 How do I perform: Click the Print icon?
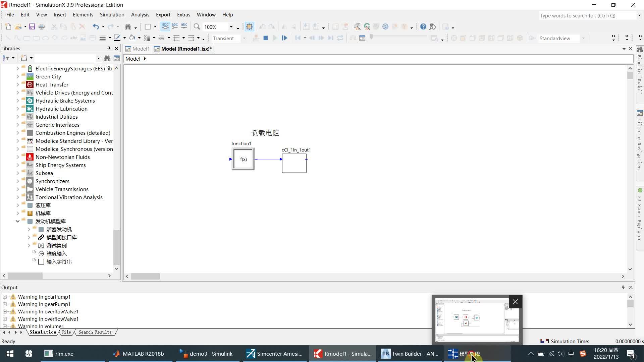42,27
